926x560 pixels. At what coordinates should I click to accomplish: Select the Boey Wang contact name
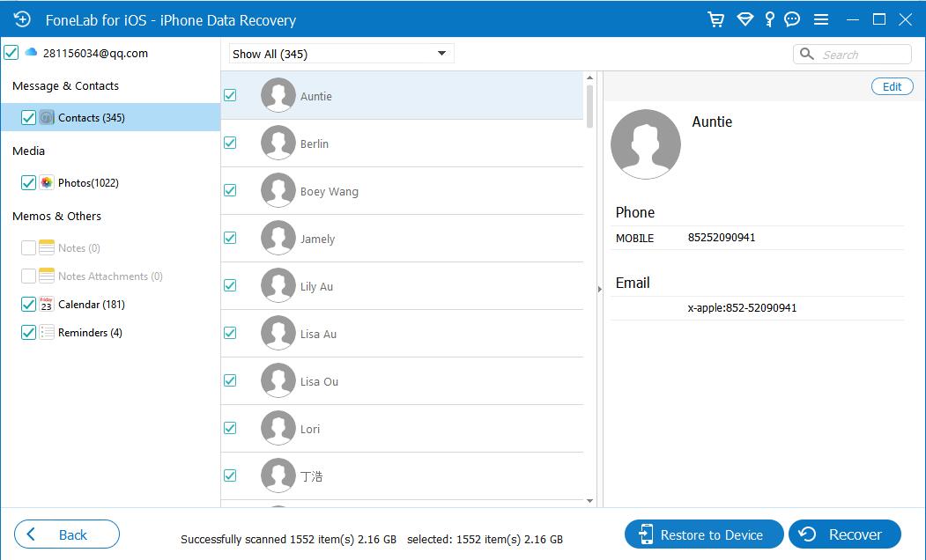(x=329, y=191)
